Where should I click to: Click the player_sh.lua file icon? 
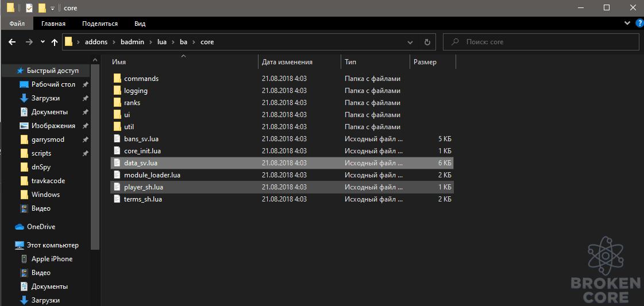(117, 187)
